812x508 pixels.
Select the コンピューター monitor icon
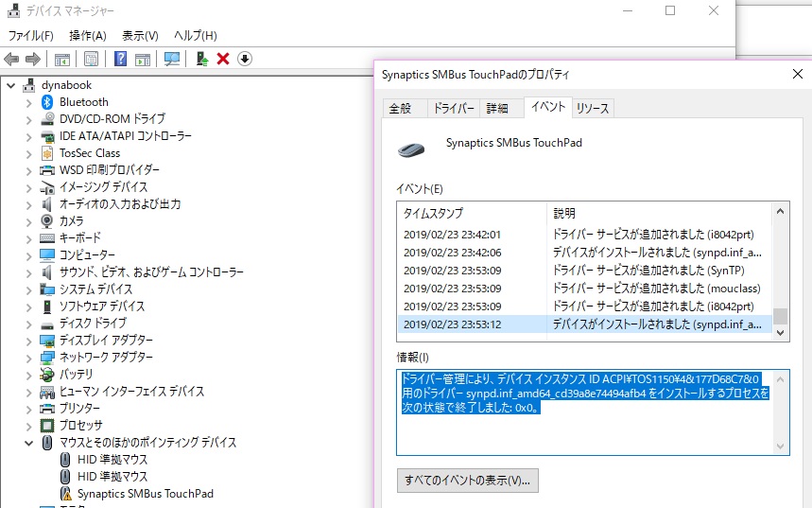pos(47,255)
